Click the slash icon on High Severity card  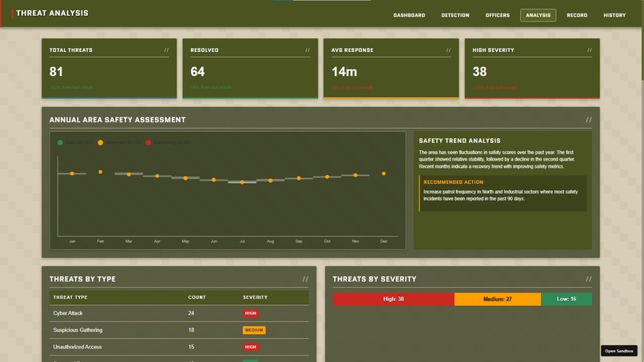click(590, 50)
